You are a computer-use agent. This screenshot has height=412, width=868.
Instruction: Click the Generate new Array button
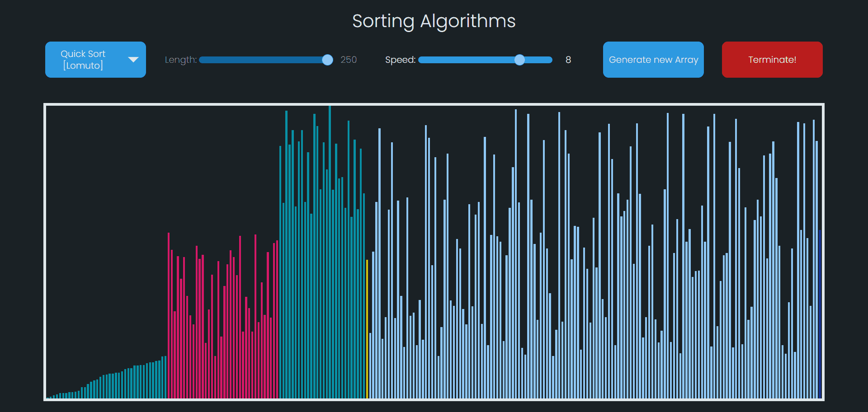coord(653,59)
